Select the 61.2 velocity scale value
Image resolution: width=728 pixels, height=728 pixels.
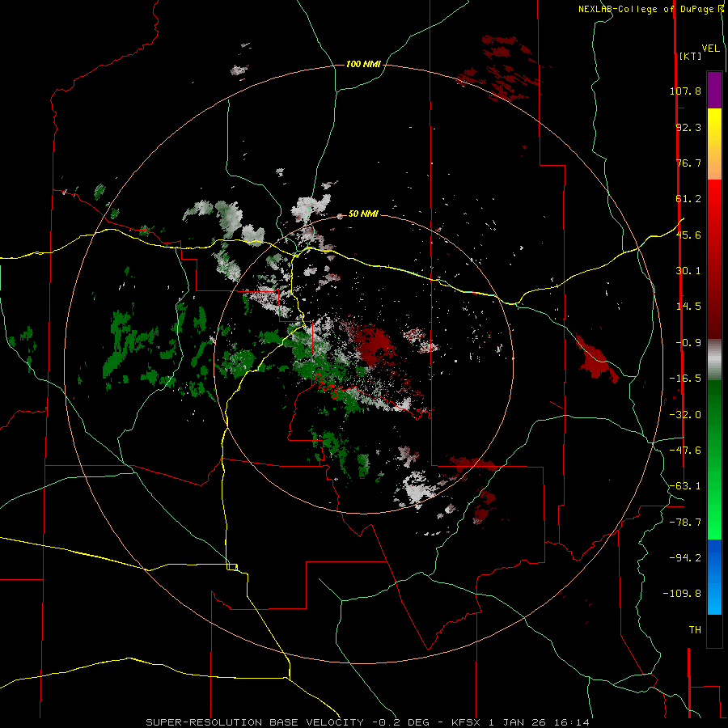[688, 199]
